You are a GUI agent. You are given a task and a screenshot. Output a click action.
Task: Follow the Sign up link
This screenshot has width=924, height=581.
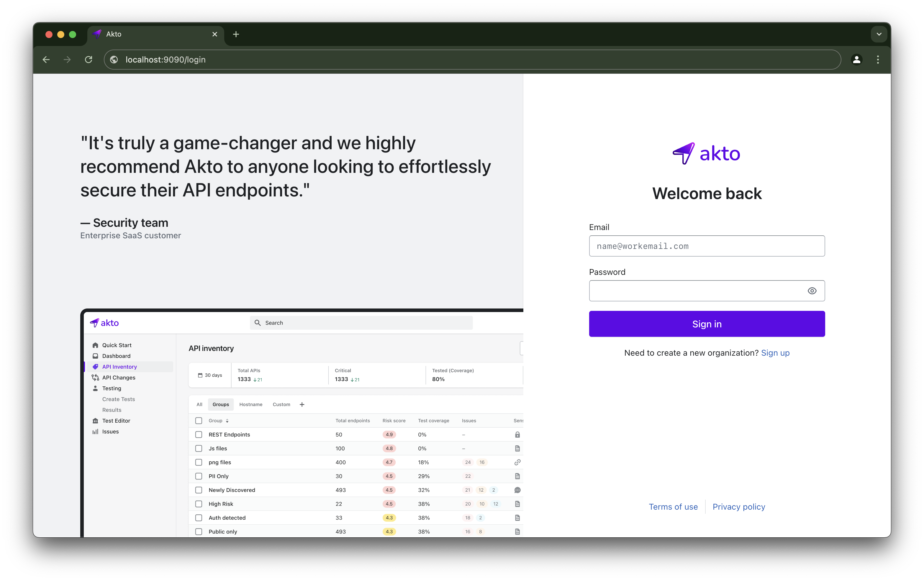coord(775,353)
